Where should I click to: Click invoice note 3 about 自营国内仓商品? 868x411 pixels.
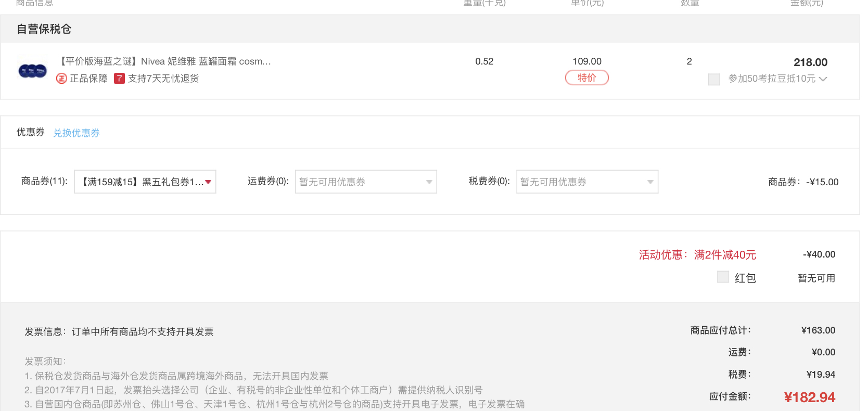[275, 404]
